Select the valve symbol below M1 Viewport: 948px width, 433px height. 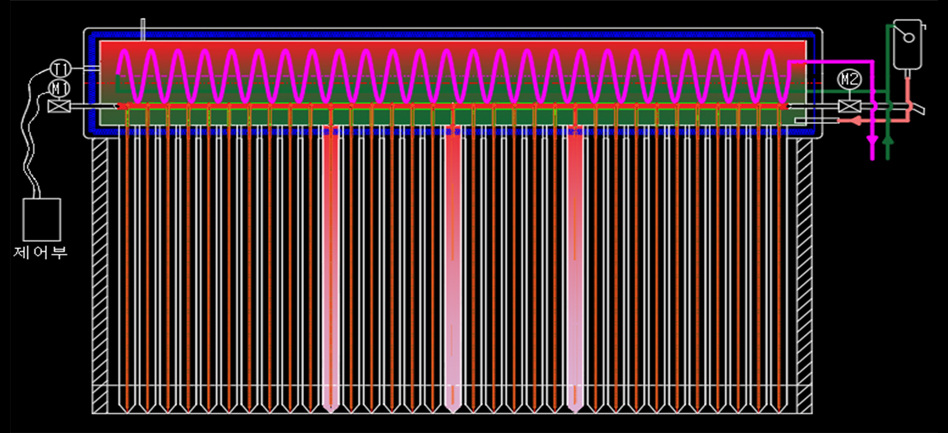point(59,106)
